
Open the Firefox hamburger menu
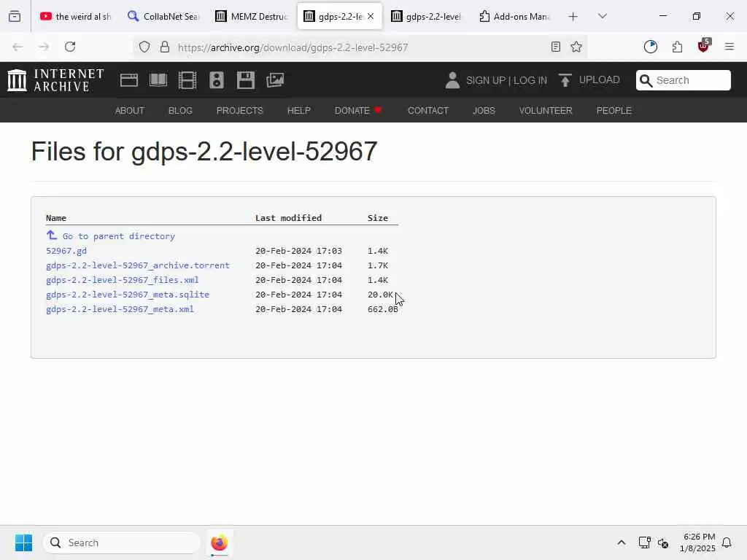(729, 47)
